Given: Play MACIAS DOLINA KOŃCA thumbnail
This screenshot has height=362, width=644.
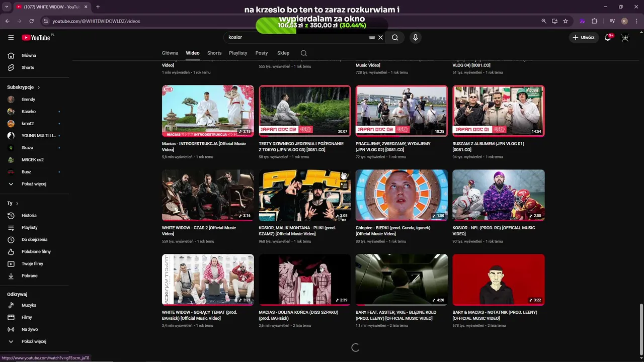Looking at the screenshot, I should pyautogui.click(x=305, y=280).
